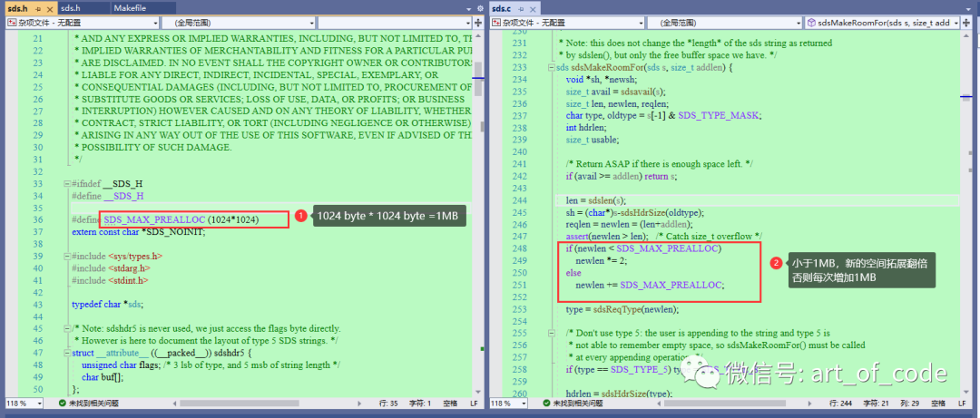Click the right pane horizontal scrollbar
The width and height of the screenshot is (980, 418).
(x=726, y=403)
